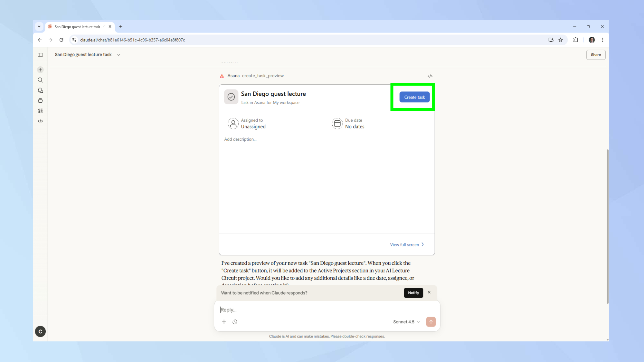Screen dimensions: 644x362
Task: Toggle the sidebar panel open
Action: [40, 55]
